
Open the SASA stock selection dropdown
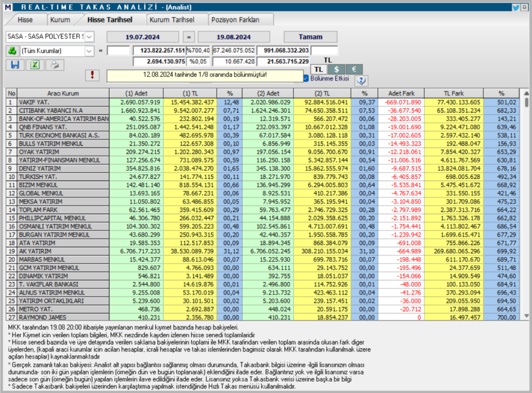(89, 37)
